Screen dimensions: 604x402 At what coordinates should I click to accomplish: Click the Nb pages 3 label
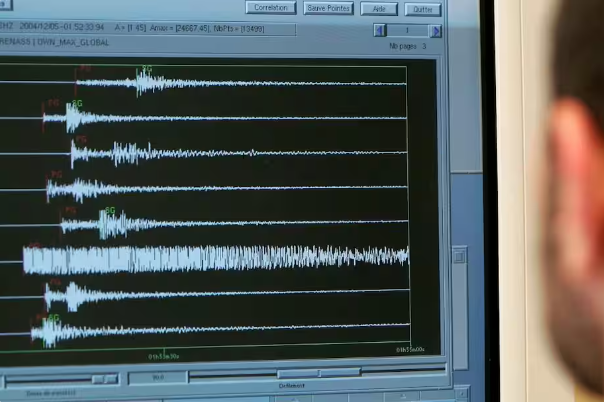click(408, 46)
